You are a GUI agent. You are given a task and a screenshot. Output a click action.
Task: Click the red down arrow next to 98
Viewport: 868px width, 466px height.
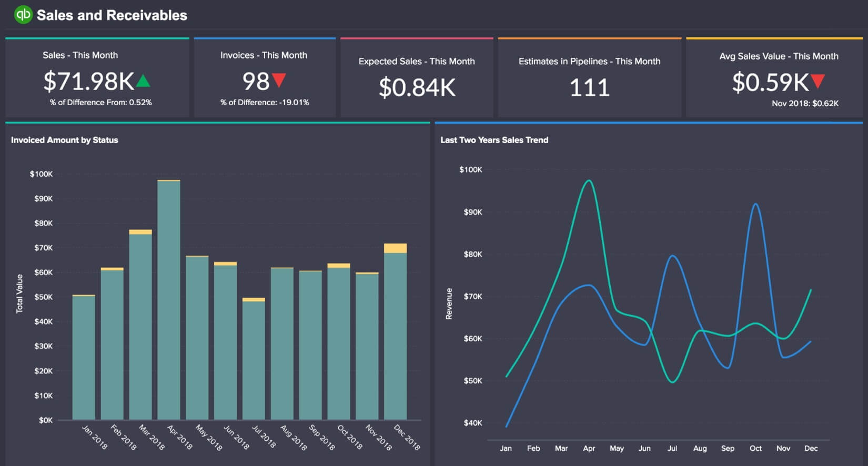point(279,80)
